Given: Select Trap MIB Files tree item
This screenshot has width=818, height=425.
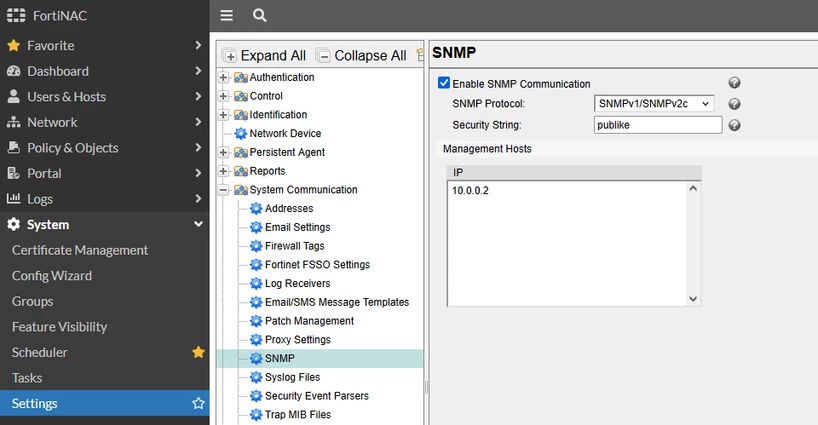Looking at the screenshot, I should point(298,415).
